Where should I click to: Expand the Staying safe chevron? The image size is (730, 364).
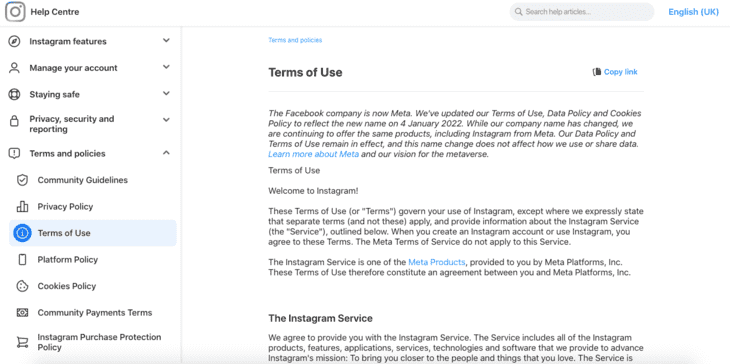tap(166, 94)
